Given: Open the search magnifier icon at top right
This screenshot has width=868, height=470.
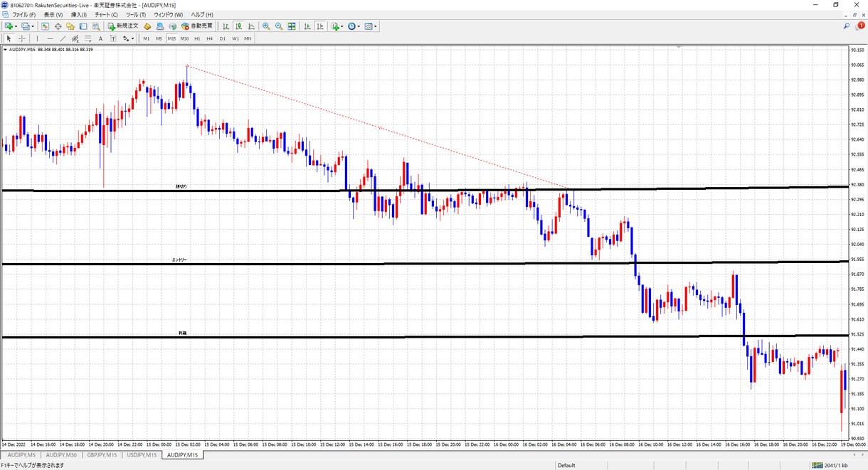Looking at the screenshot, I should click(x=847, y=26).
